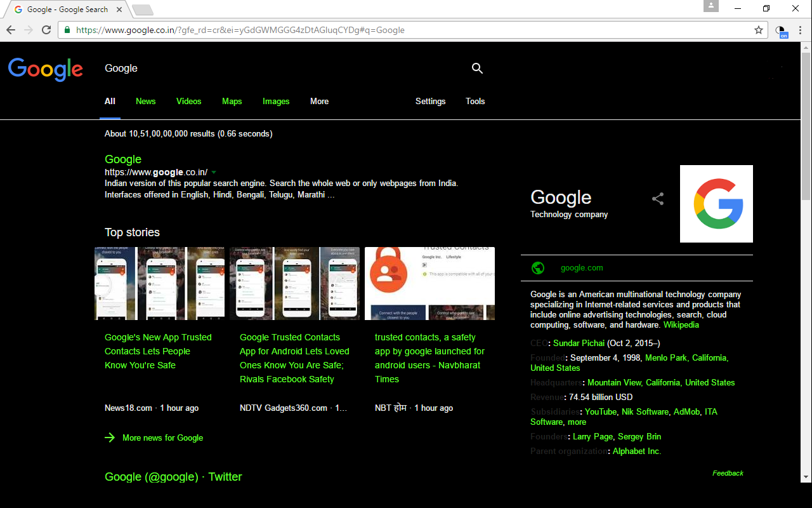Switch to the Videos tab
Viewport: 812px width, 508px height.
[188, 101]
